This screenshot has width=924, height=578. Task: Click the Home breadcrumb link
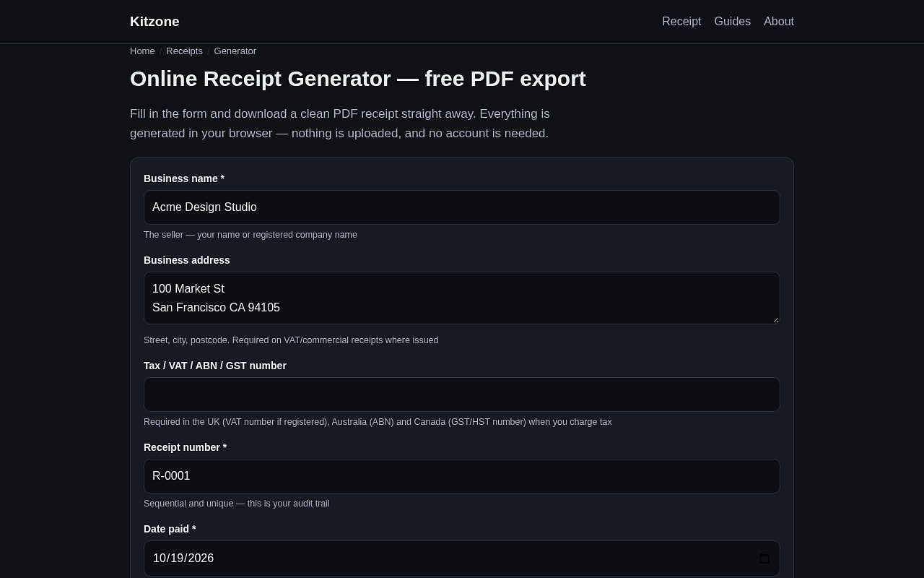(142, 51)
